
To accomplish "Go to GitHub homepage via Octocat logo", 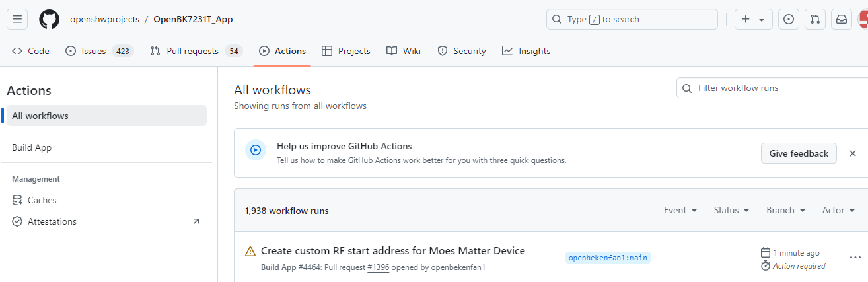I will 49,19.
